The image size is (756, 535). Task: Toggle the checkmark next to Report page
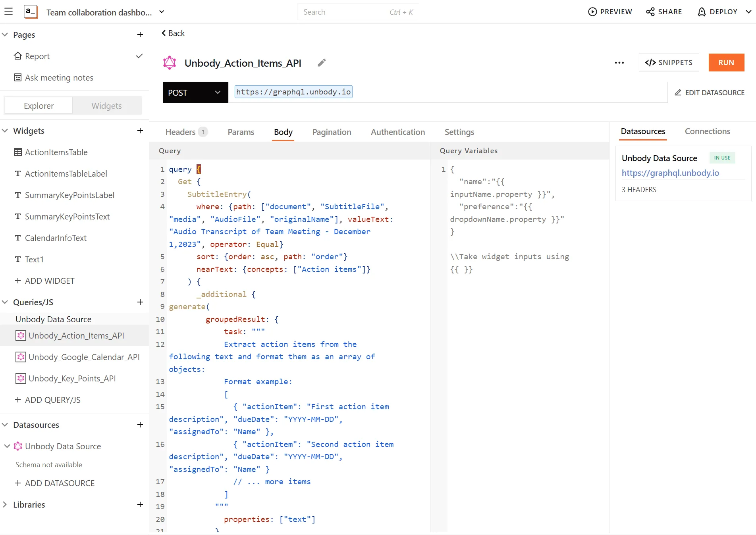[x=139, y=56]
